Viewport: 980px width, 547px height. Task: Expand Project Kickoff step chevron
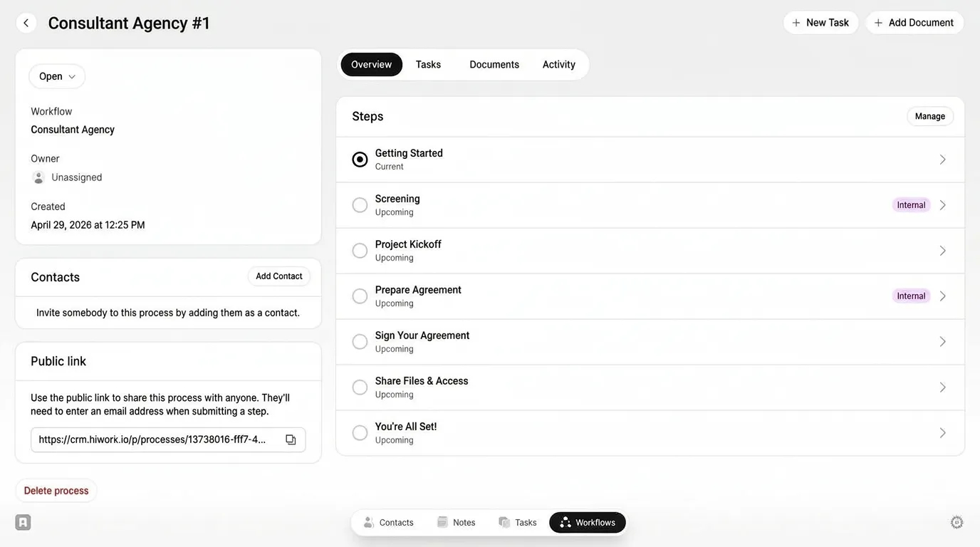[x=942, y=251]
